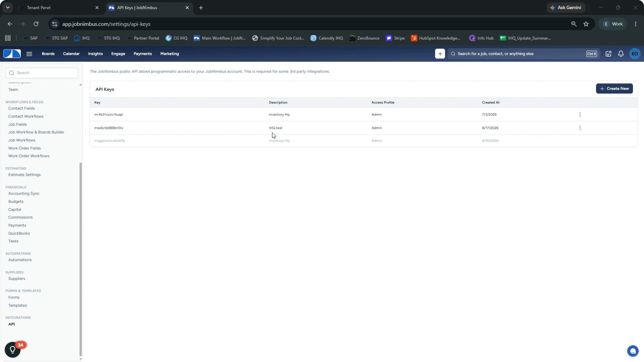Open a new browser tab
644x362 pixels.
(201, 8)
